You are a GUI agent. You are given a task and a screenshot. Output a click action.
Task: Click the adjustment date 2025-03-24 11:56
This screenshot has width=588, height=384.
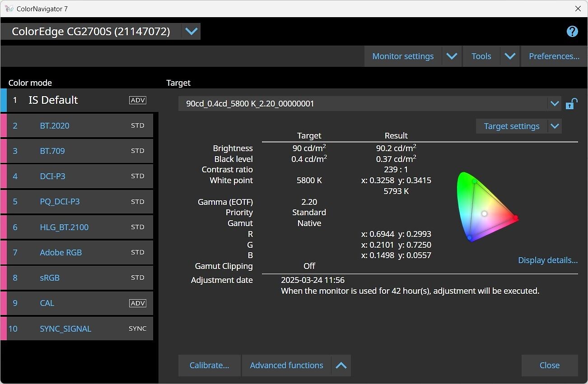click(313, 280)
